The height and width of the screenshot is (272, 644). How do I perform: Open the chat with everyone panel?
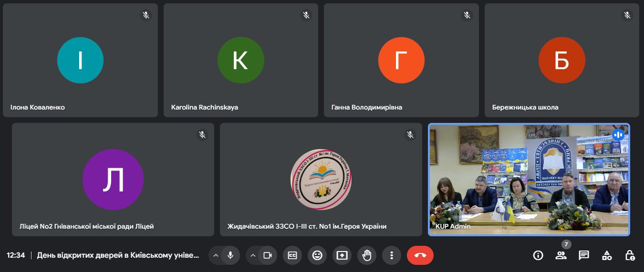click(x=584, y=255)
